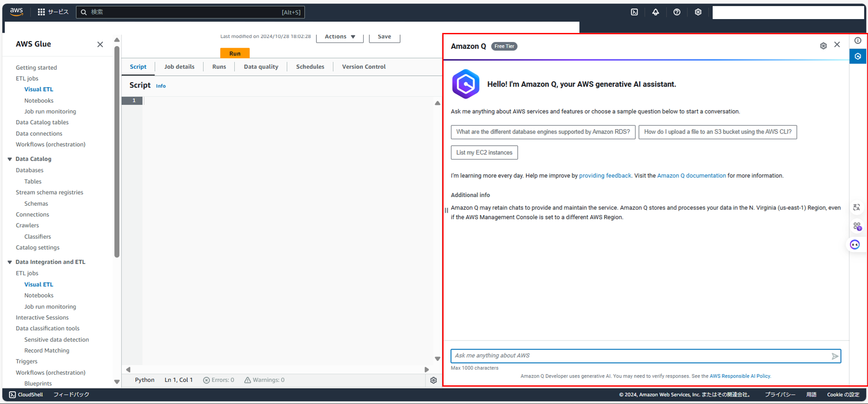Click the Warnings: 0 status indicator
The image size is (868, 404).
coord(264,380)
